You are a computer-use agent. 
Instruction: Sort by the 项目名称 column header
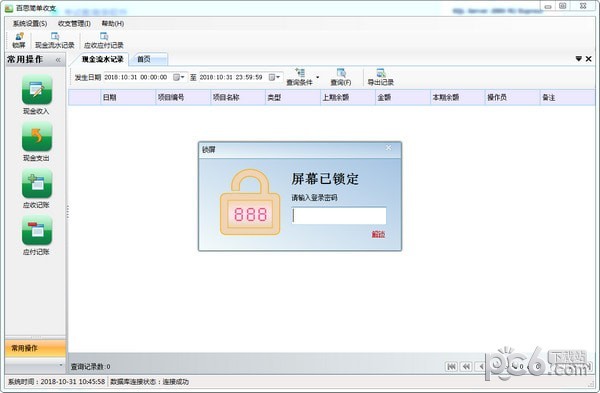pos(238,98)
